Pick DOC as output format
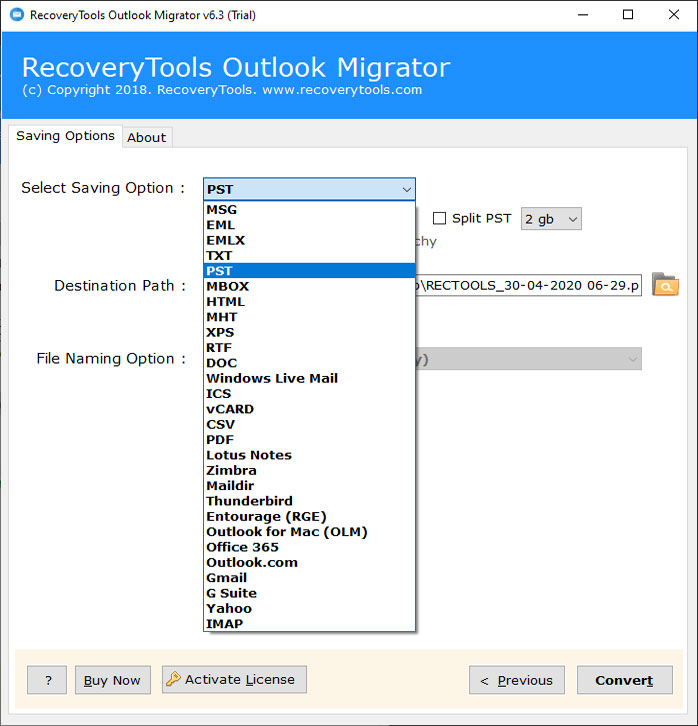 (309, 363)
